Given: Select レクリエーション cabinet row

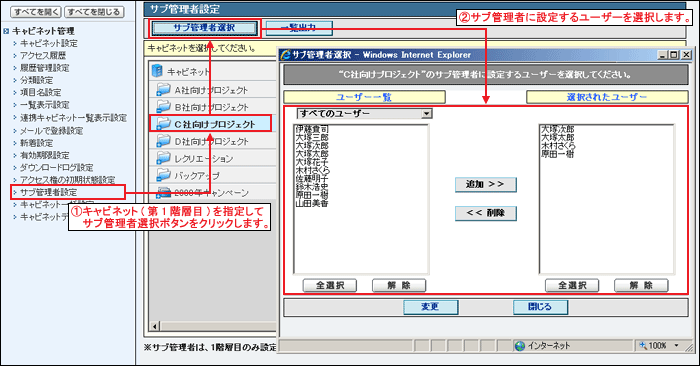Looking at the screenshot, I should [x=213, y=158].
